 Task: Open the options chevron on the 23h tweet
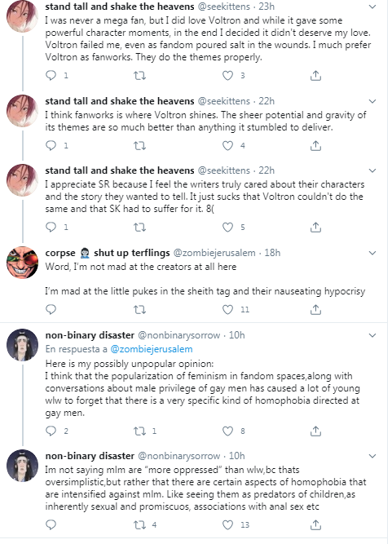click(372, 7)
